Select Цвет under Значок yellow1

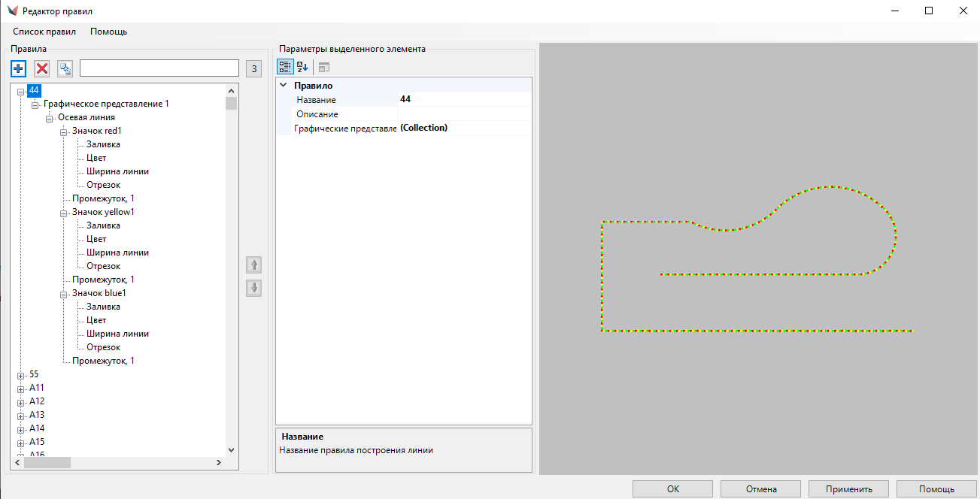pyautogui.click(x=96, y=239)
